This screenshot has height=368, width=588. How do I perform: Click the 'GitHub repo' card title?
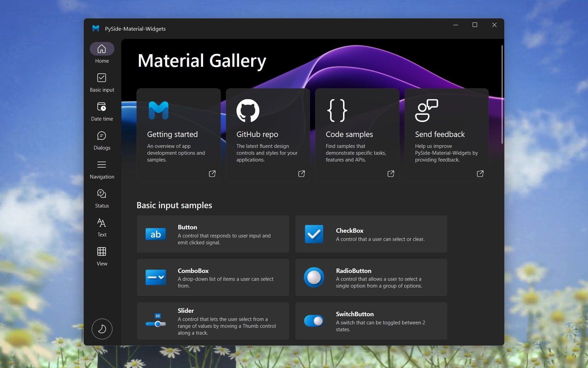[257, 134]
